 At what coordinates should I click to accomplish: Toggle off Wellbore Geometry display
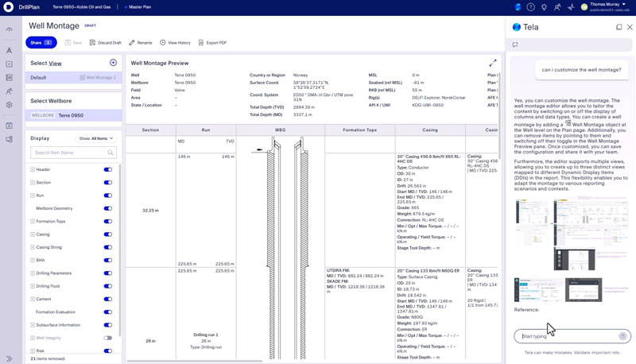[108, 208]
